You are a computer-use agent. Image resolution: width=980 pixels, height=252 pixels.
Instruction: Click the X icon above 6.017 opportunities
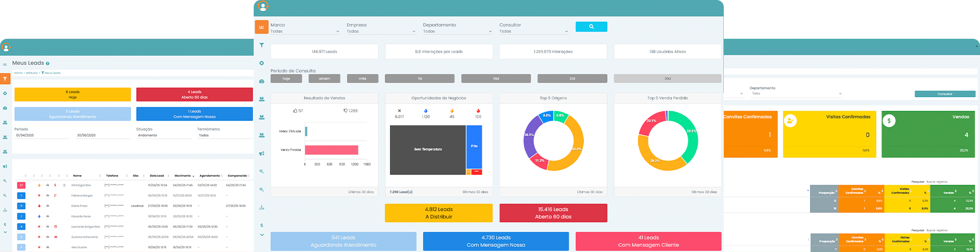tap(399, 111)
